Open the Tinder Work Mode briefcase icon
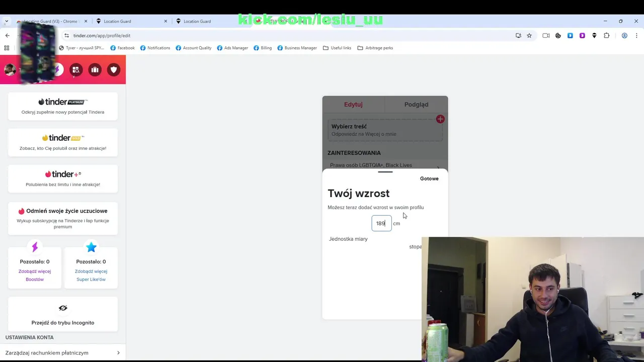The height and width of the screenshot is (362, 644). coord(95,70)
